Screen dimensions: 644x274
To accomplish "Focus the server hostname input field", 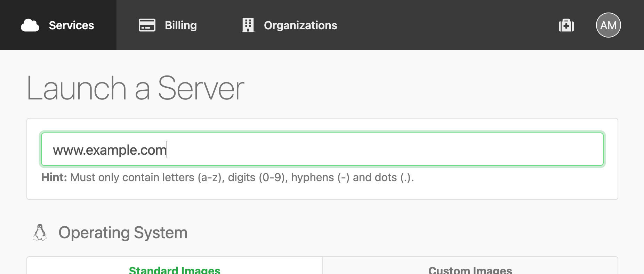I will point(322,149).
